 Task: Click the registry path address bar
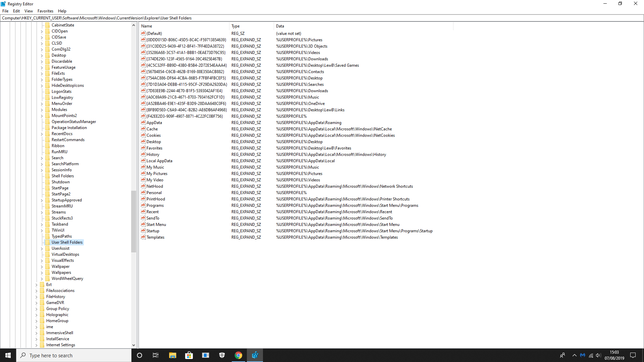pyautogui.click(x=322, y=18)
